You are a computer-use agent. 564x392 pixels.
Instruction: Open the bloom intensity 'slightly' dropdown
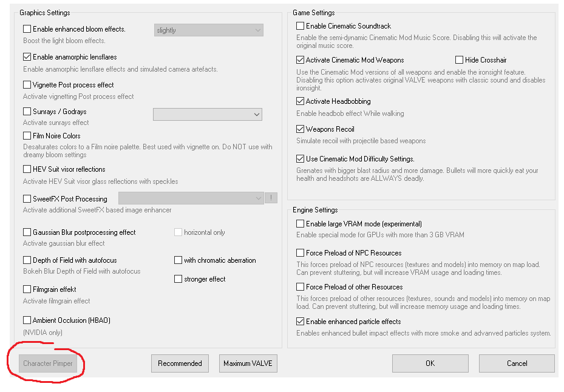[208, 30]
